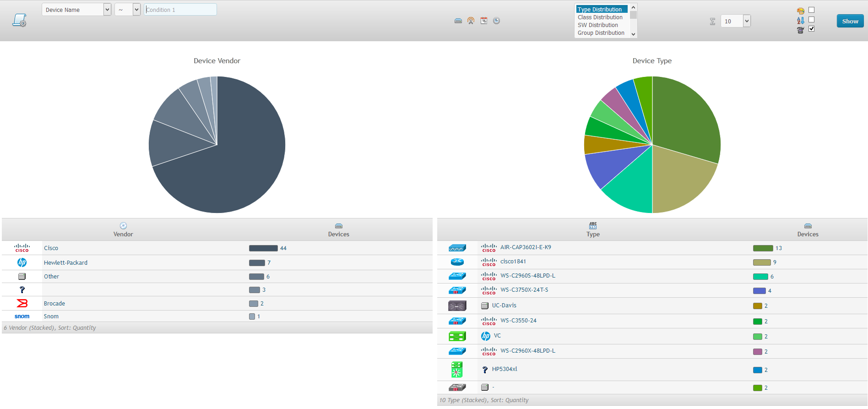Uncheck the checkbox beside the hat icon
This screenshot has width=868, height=409.
[x=812, y=29]
